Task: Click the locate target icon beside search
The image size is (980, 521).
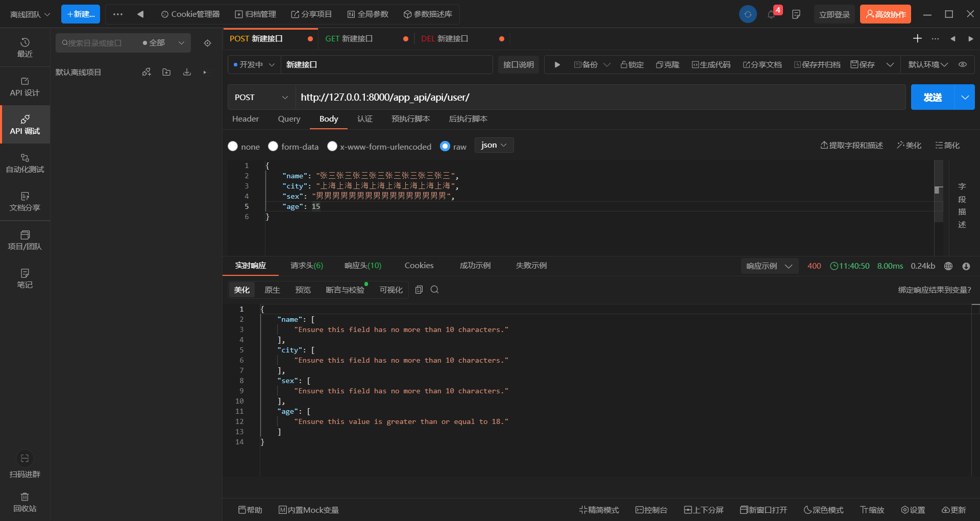Action: click(207, 43)
